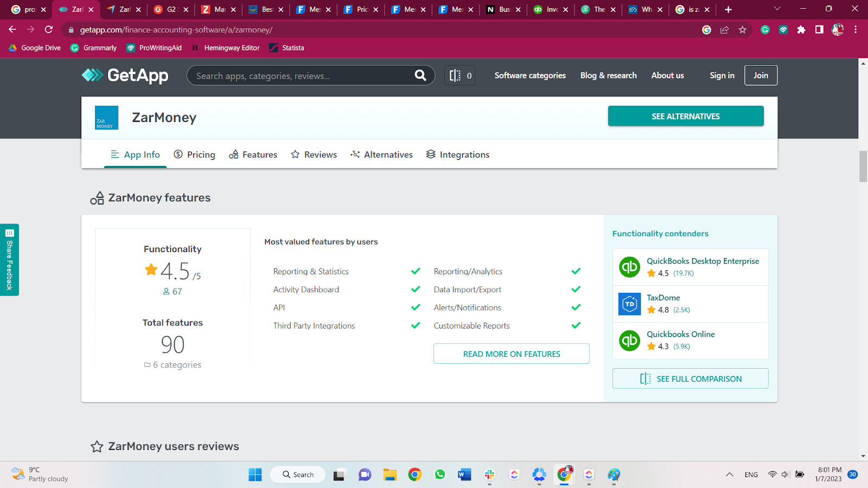Switch to the App Info tab
This screenshot has width=868, height=488.
pyautogui.click(x=135, y=155)
